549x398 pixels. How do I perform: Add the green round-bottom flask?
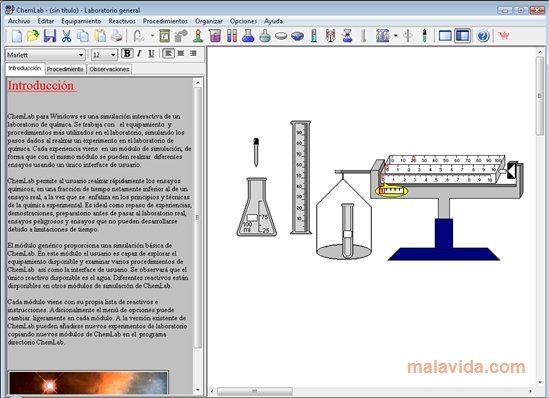coord(265,36)
